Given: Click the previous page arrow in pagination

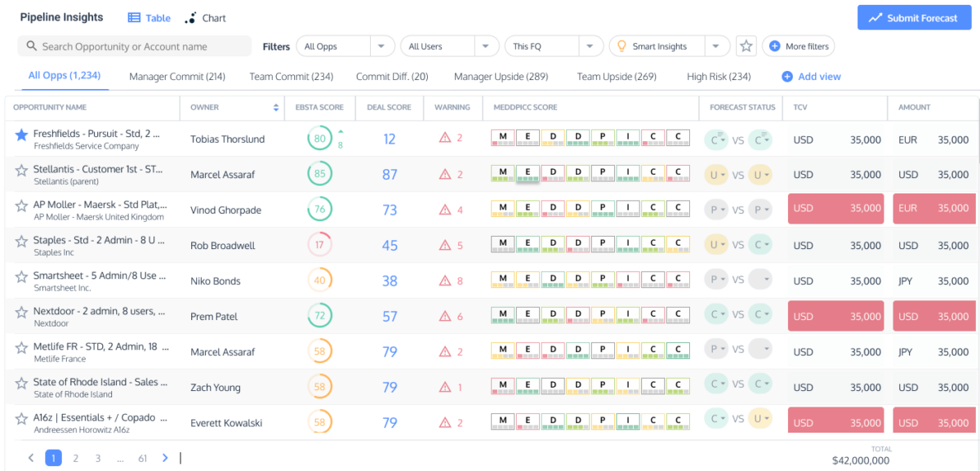Looking at the screenshot, I should coord(31,458).
